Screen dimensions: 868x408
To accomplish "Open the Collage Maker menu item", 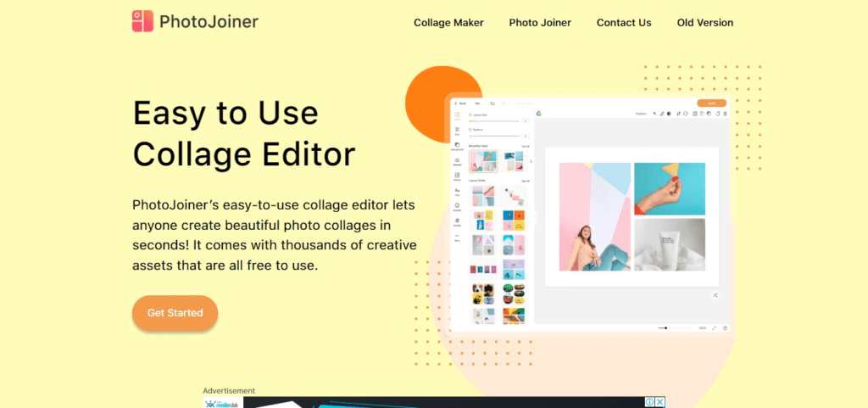I will point(448,23).
